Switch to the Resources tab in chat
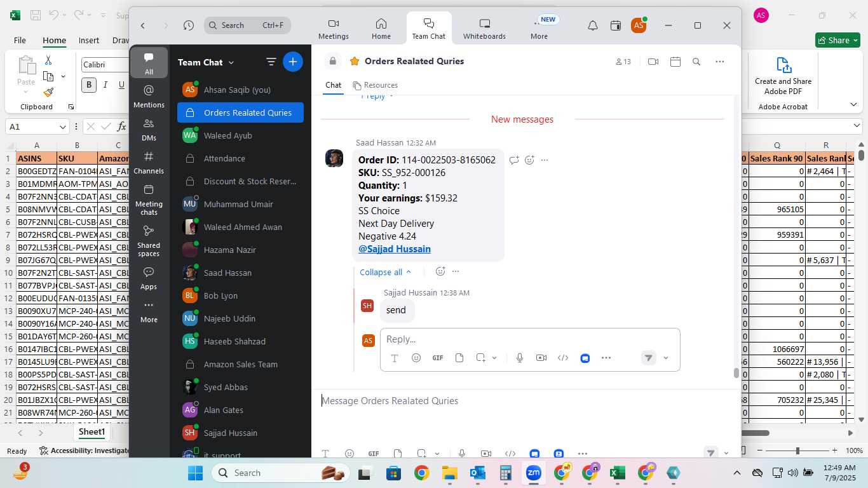This screenshot has width=868, height=488. pos(376,85)
